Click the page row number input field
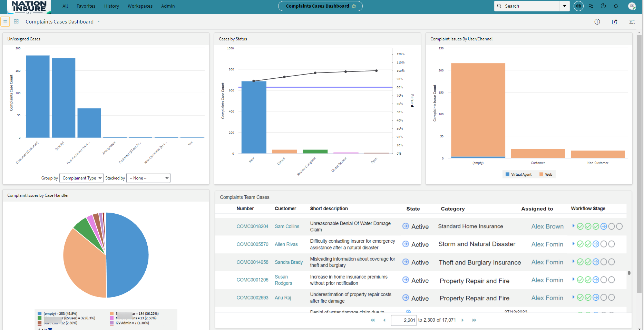The image size is (644, 330). pyautogui.click(x=404, y=320)
